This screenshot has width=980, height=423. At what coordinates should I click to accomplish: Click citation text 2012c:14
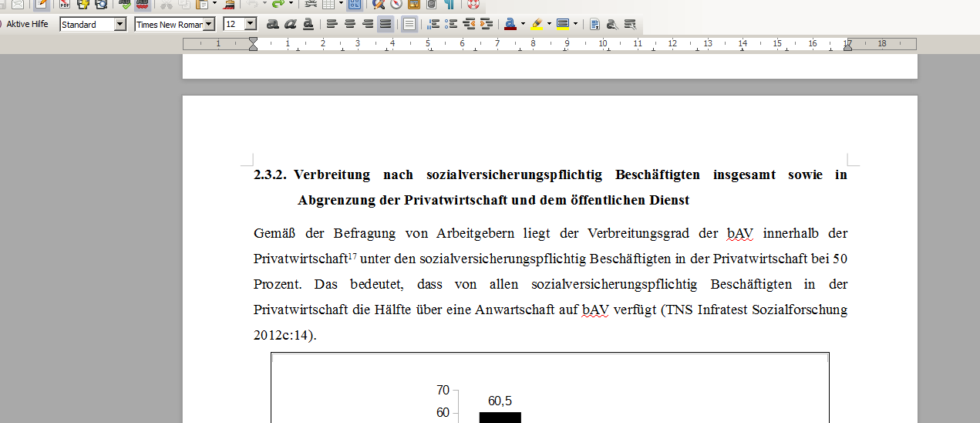[283, 336]
